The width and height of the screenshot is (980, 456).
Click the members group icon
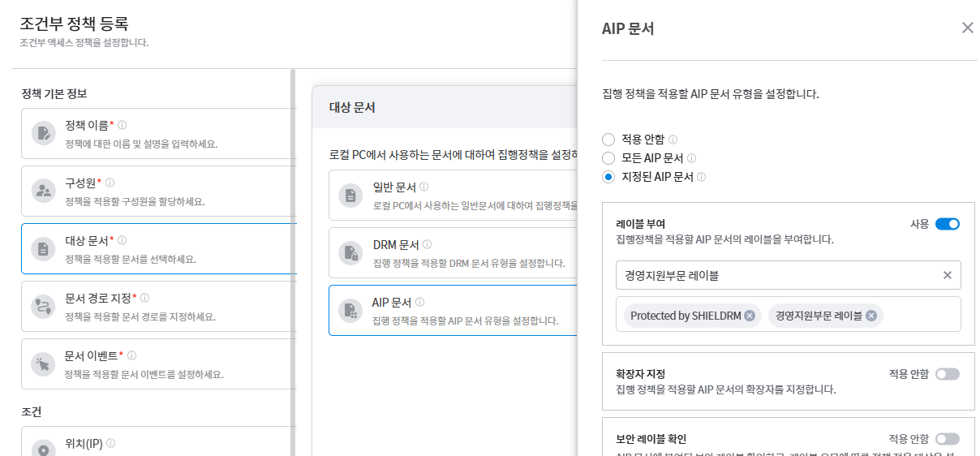tap(42, 191)
